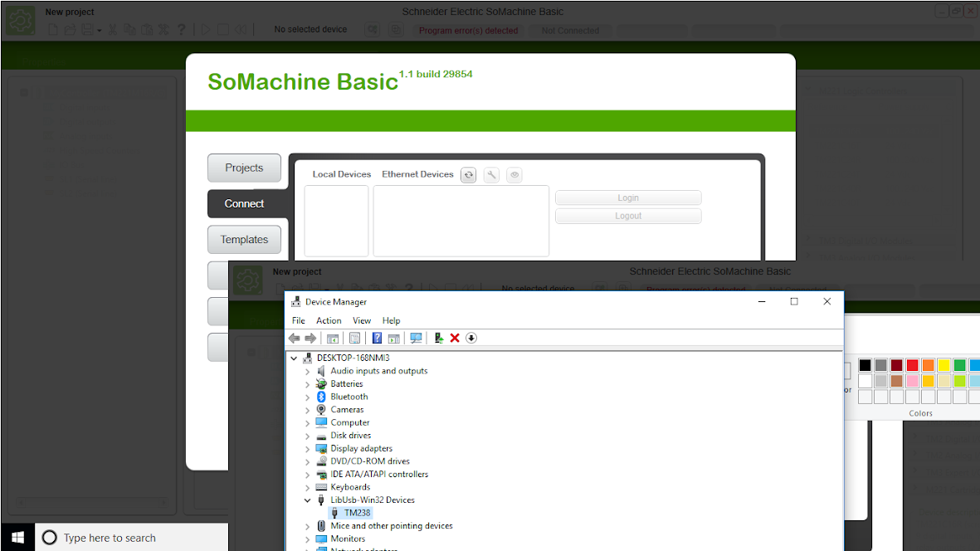The width and height of the screenshot is (980, 551).
Task: Click Batteries icon in device tree
Action: (x=321, y=383)
